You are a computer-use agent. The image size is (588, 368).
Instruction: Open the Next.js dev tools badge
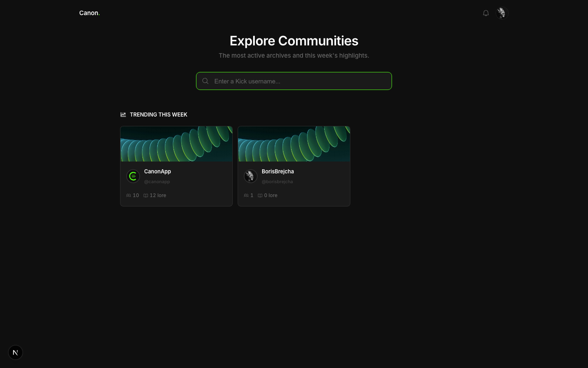[x=16, y=352]
